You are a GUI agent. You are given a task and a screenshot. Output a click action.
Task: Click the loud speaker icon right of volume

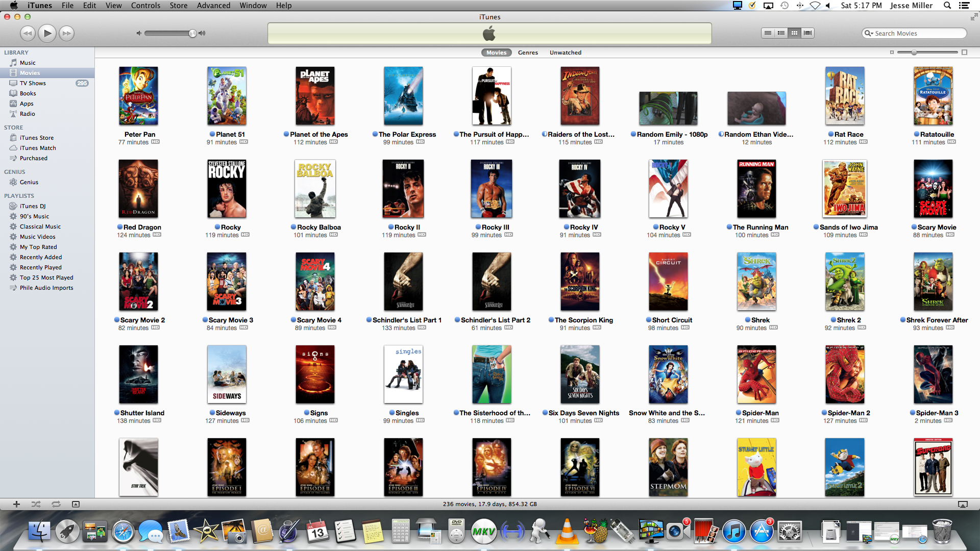point(202,33)
